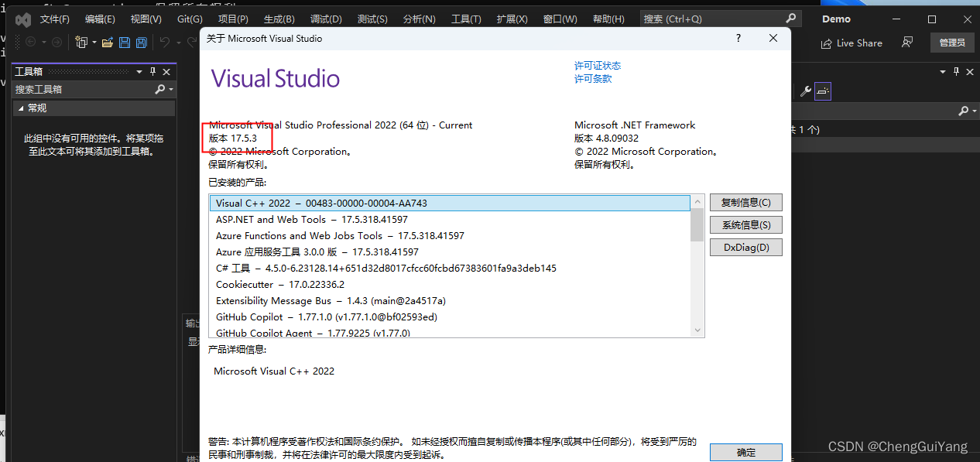The image size is (980, 462).
Task: Launch DxDiag(D) from the About dialog
Action: 746,248
